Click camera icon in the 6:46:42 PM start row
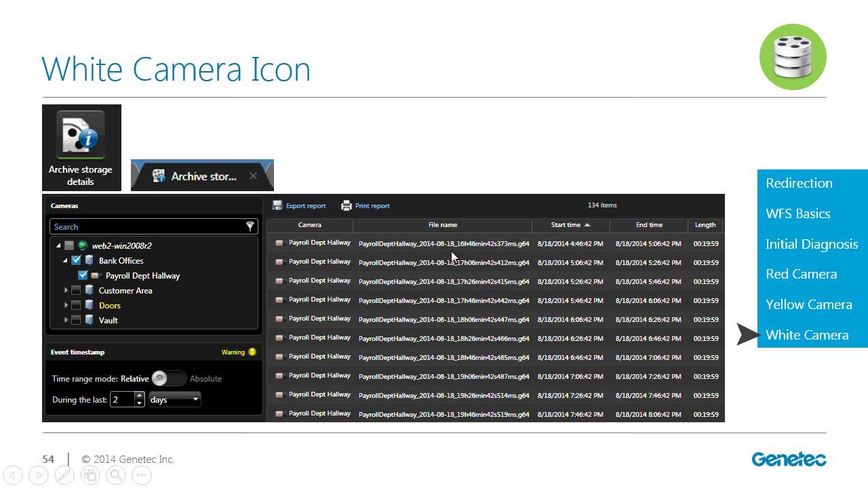This screenshot has height=488, width=868. pyautogui.click(x=279, y=357)
